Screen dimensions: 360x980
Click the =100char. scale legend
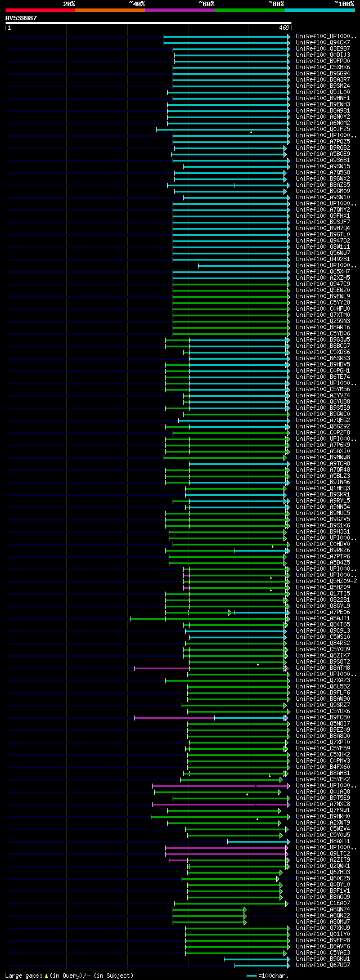coord(267,975)
